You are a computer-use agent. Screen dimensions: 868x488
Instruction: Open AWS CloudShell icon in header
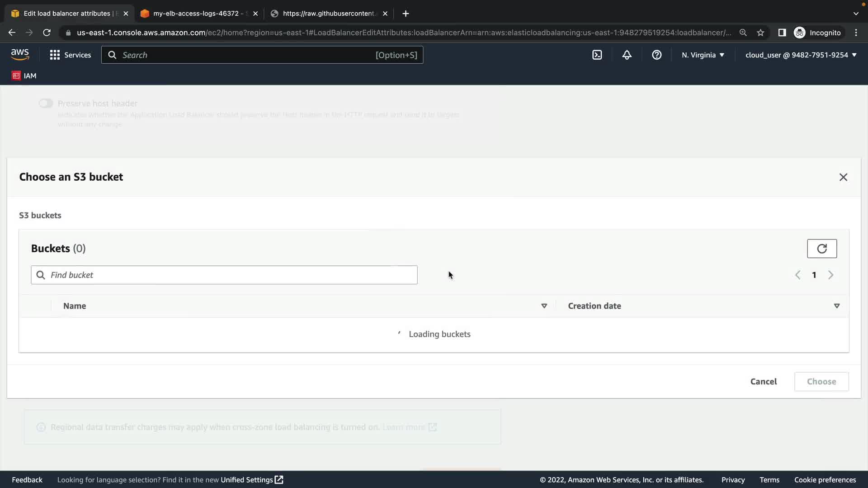tap(597, 55)
